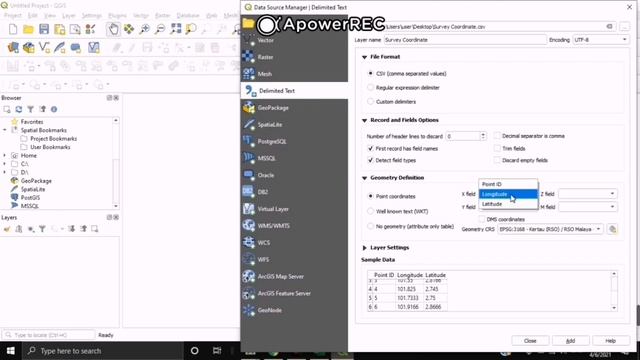Open the DB2 source tab
Viewport: 640px width, 360px height.
[x=294, y=192]
